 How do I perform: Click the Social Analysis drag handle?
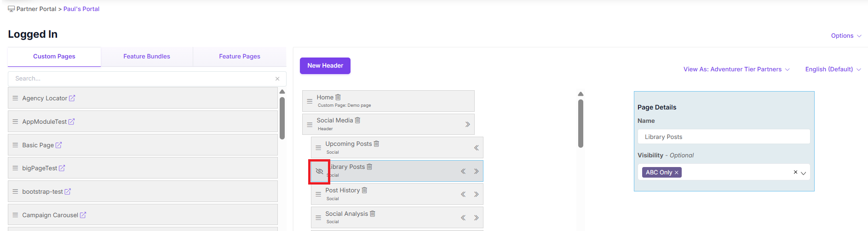tap(318, 218)
